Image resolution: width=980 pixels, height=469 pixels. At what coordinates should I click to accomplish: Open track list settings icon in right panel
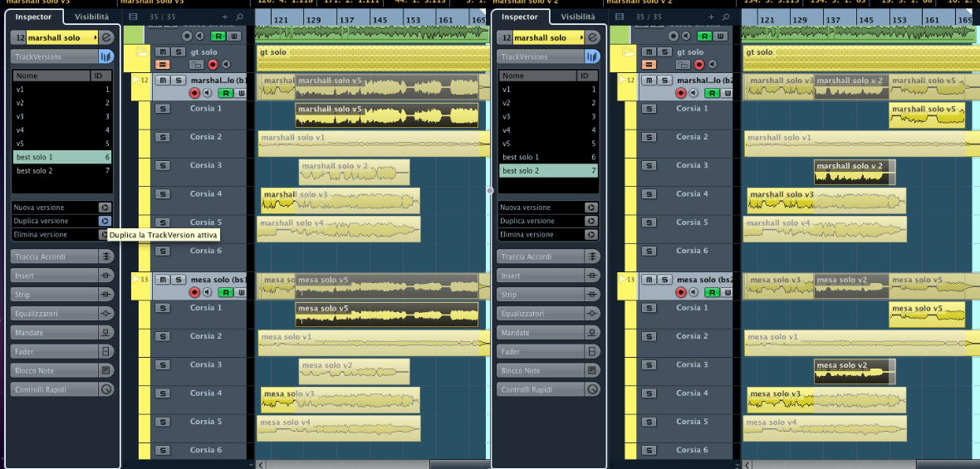(x=619, y=17)
